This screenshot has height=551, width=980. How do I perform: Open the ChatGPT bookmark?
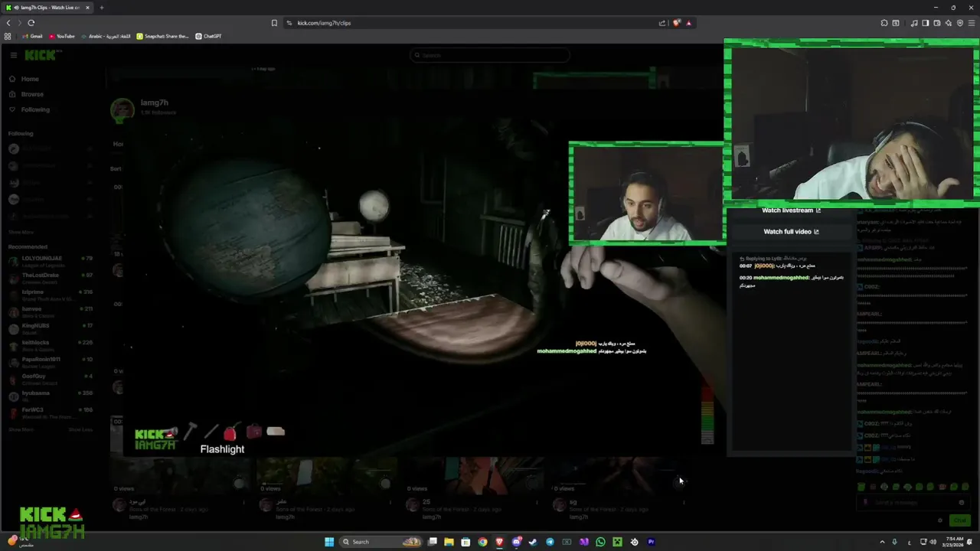(208, 36)
